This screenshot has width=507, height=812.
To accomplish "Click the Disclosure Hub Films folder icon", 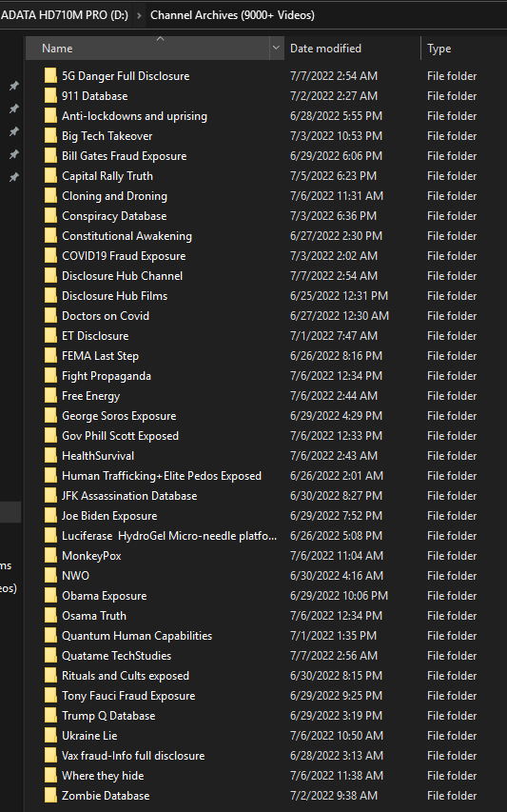I will click(50, 296).
